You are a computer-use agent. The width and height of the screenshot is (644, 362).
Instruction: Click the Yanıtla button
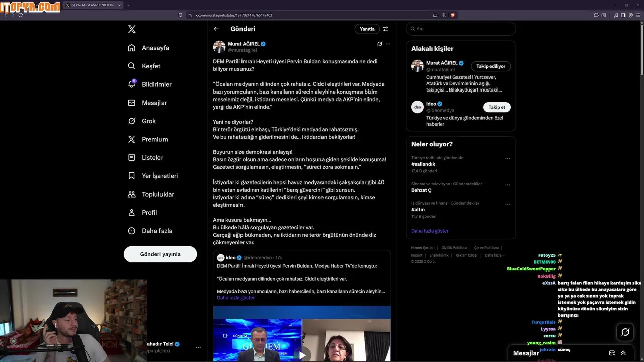point(367,29)
